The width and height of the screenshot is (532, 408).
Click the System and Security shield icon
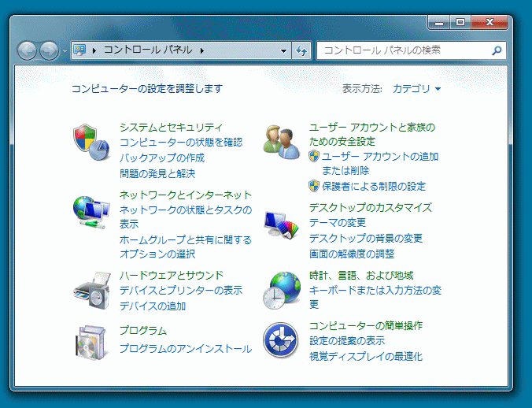(x=91, y=142)
